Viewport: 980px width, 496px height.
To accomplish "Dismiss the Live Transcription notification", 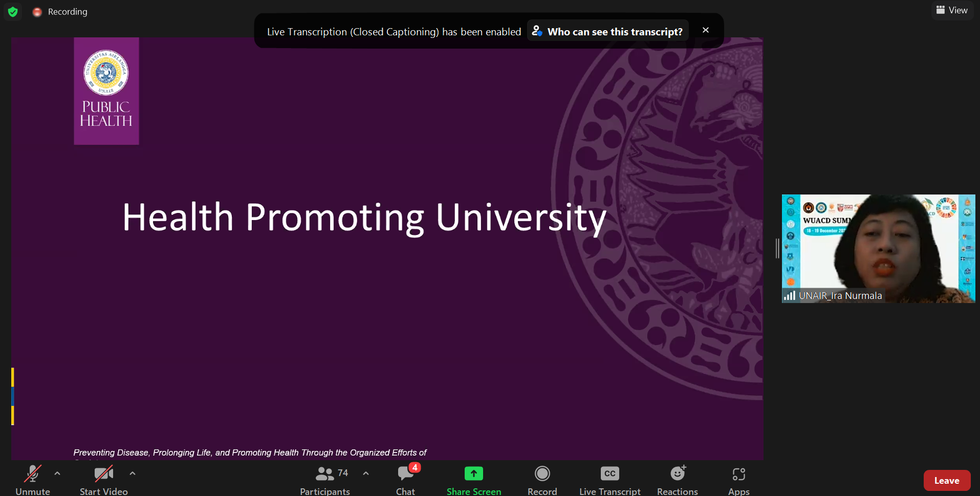I will pos(706,30).
